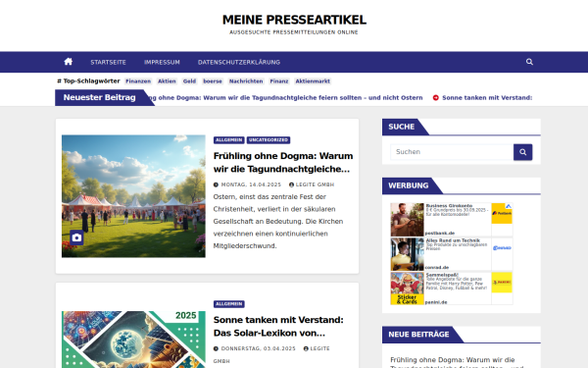Select the Geld tag
The height and width of the screenshot is (368, 588).
pos(189,81)
